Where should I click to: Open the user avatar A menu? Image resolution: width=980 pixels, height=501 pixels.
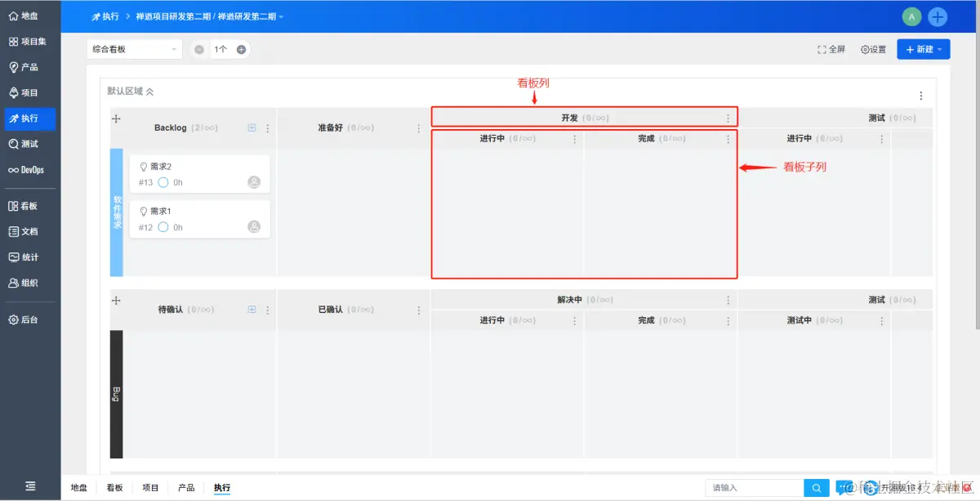click(911, 16)
